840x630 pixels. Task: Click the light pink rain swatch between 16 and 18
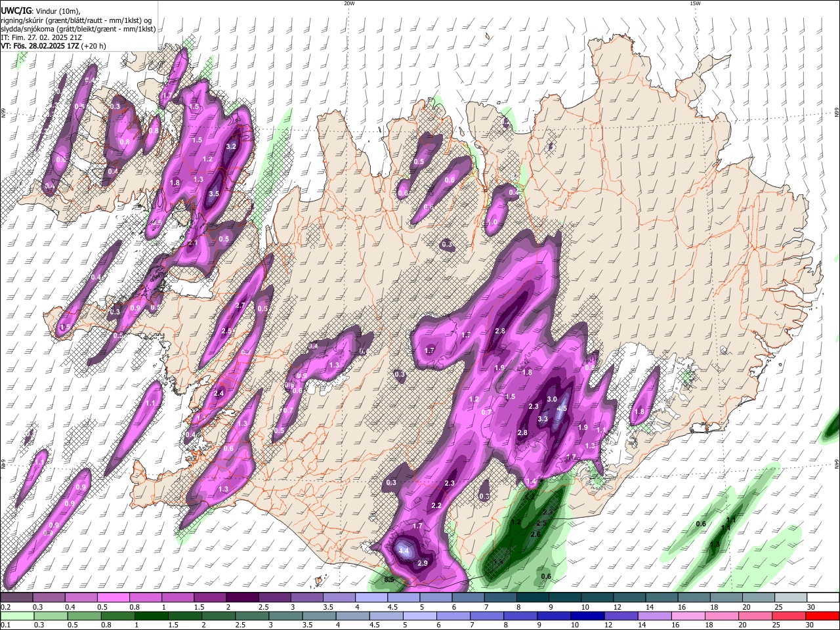point(688,616)
